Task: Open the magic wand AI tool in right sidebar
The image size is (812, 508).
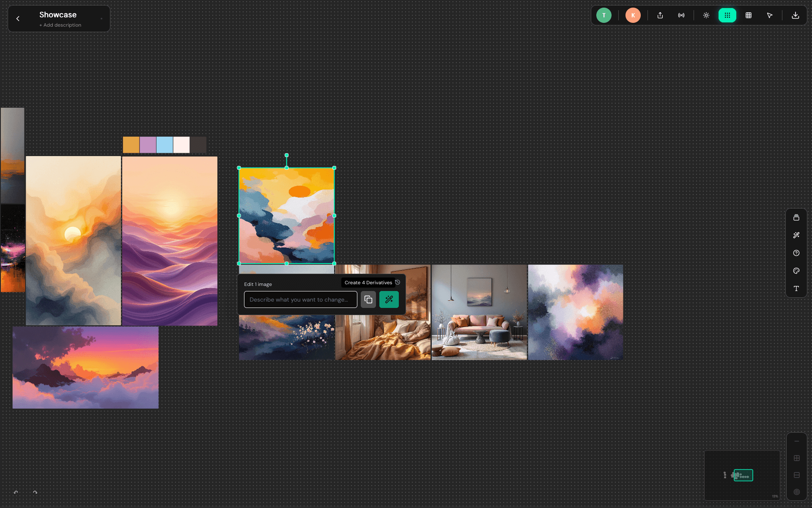Action: (x=796, y=235)
